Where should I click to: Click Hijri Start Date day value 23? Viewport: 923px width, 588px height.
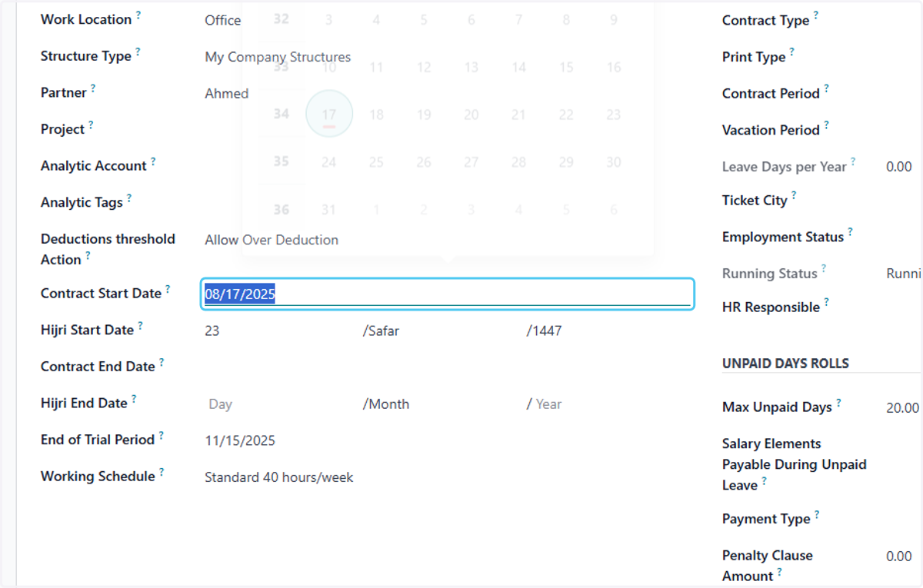click(212, 331)
